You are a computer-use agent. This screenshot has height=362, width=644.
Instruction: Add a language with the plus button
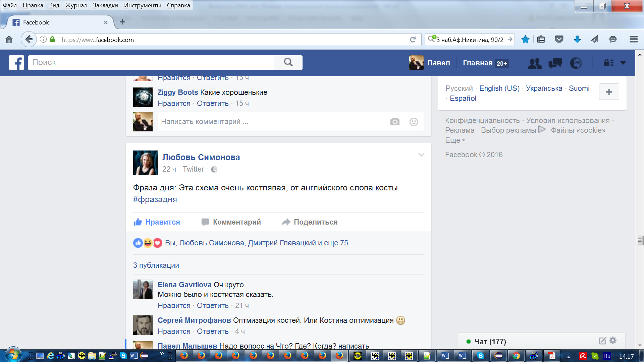(609, 92)
